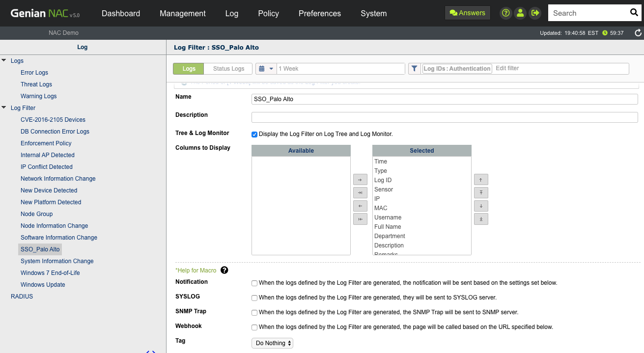This screenshot has height=353, width=644.
Task: Click the help question mark icon in header
Action: pos(506,13)
